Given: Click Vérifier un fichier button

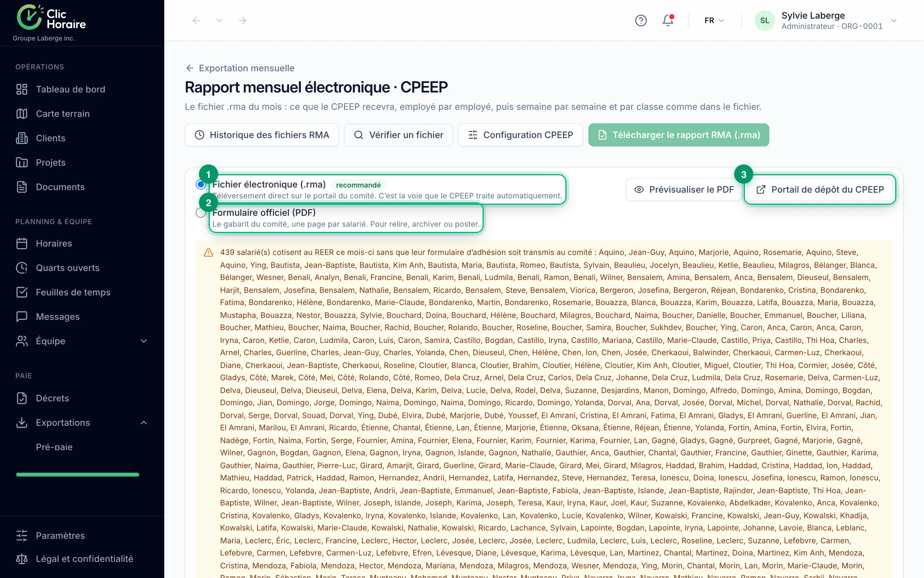Looking at the screenshot, I should [x=398, y=135].
